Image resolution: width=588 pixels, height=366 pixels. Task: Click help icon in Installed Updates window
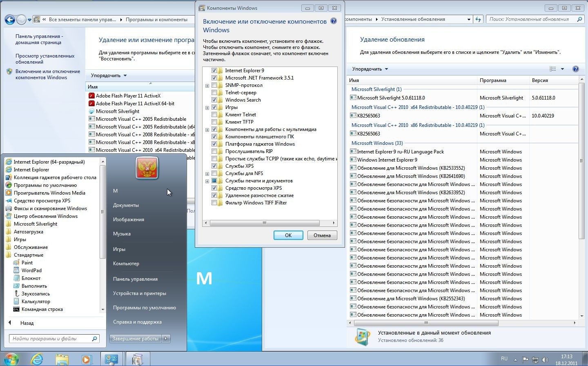[576, 69]
